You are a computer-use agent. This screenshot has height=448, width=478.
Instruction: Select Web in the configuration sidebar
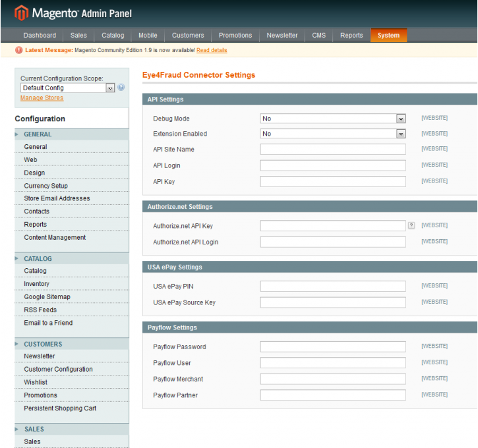[72, 159]
